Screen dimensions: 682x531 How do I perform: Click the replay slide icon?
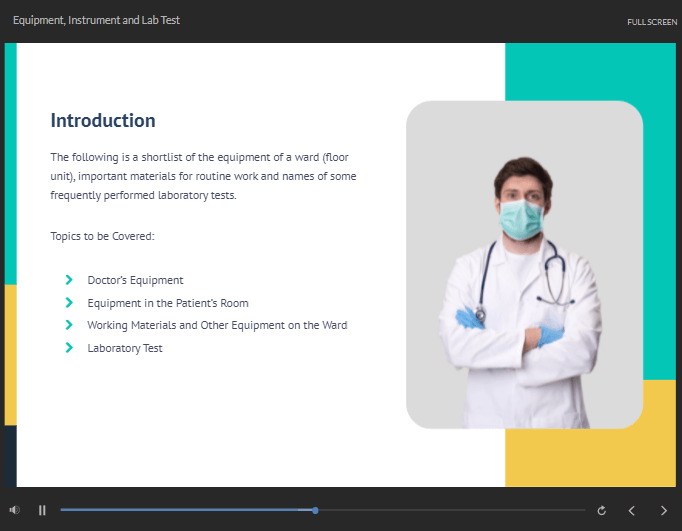pyautogui.click(x=602, y=511)
